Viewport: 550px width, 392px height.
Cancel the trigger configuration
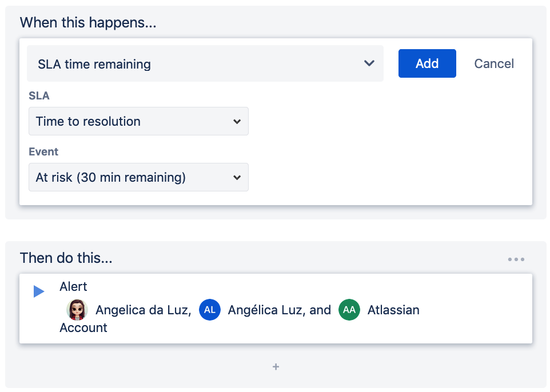[x=493, y=63]
